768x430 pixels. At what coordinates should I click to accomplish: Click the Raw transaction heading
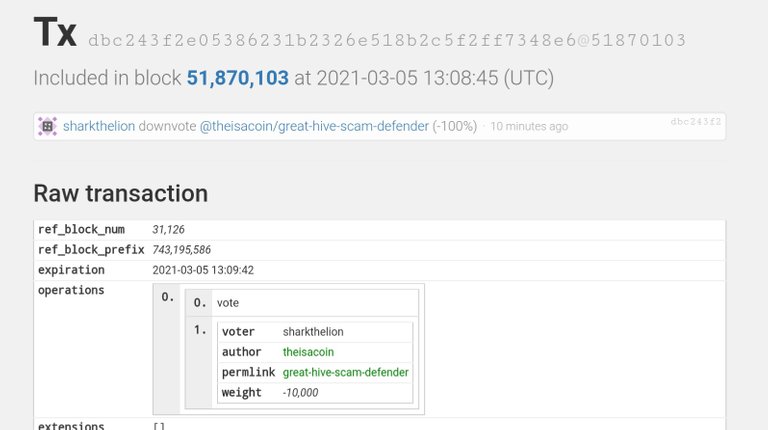pyautogui.click(x=120, y=193)
